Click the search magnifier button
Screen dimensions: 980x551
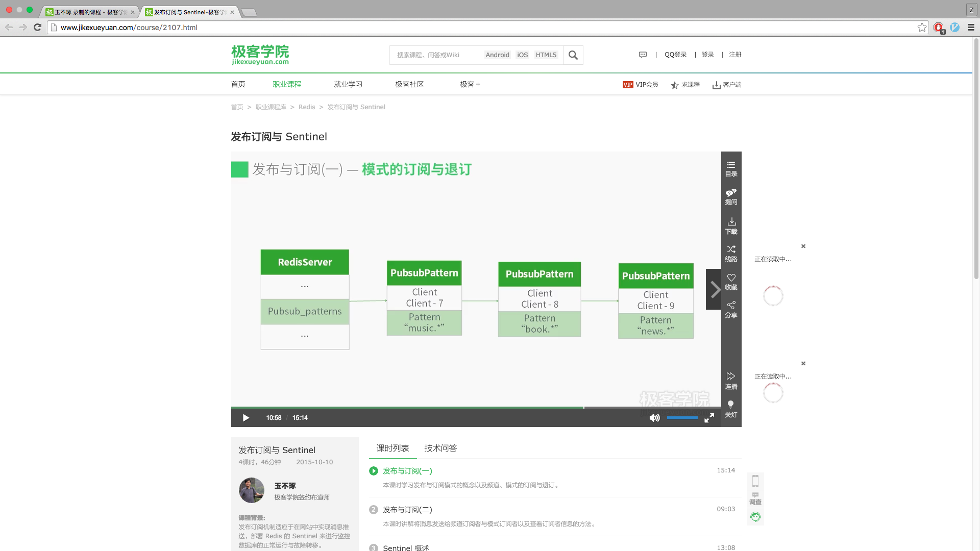point(573,55)
